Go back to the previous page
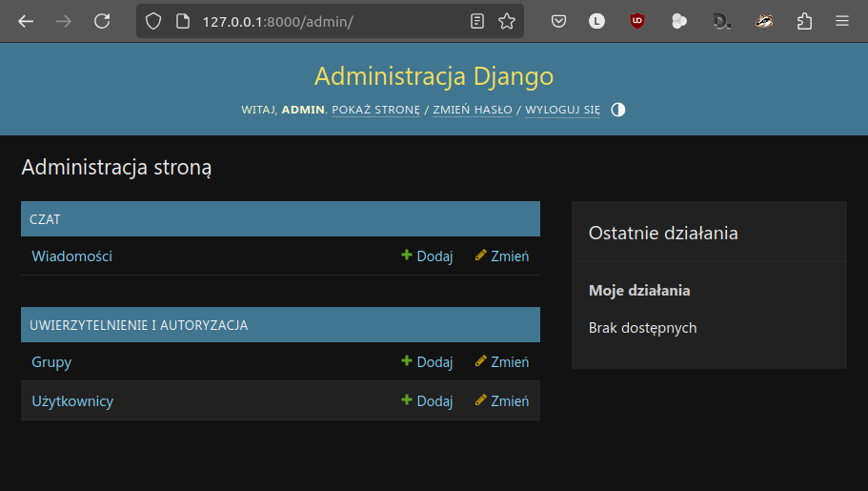This screenshot has height=491, width=868. pyautogui.click(x=26, y=22)
